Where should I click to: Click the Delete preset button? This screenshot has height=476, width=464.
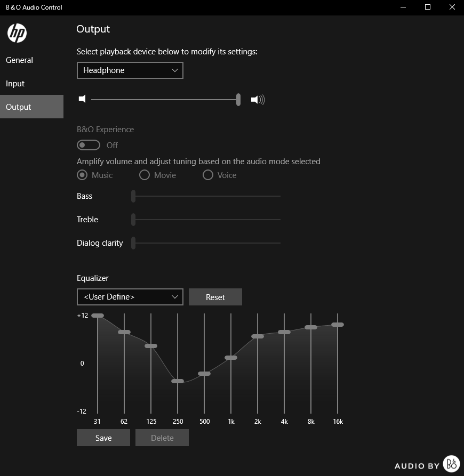pyautogui.click(x=162, y=438)
